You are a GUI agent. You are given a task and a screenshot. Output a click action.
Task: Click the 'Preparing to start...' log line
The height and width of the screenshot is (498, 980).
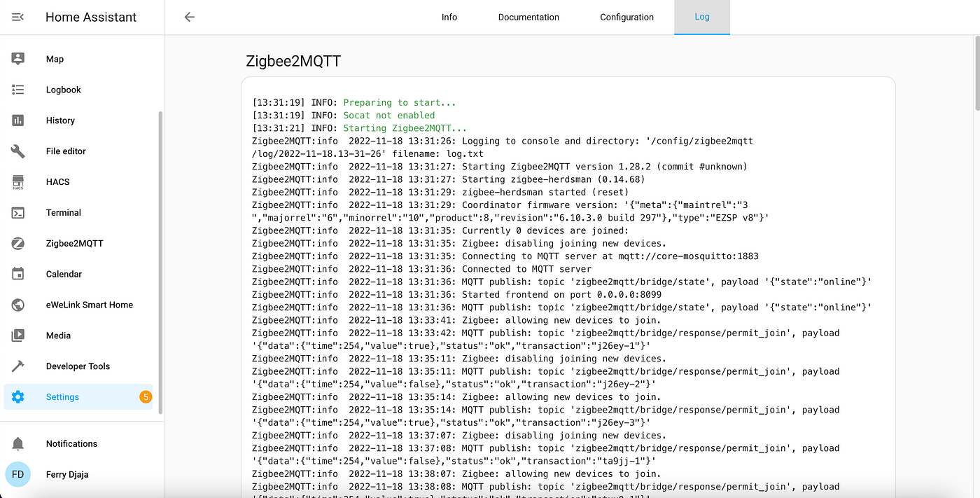(354, 102)
